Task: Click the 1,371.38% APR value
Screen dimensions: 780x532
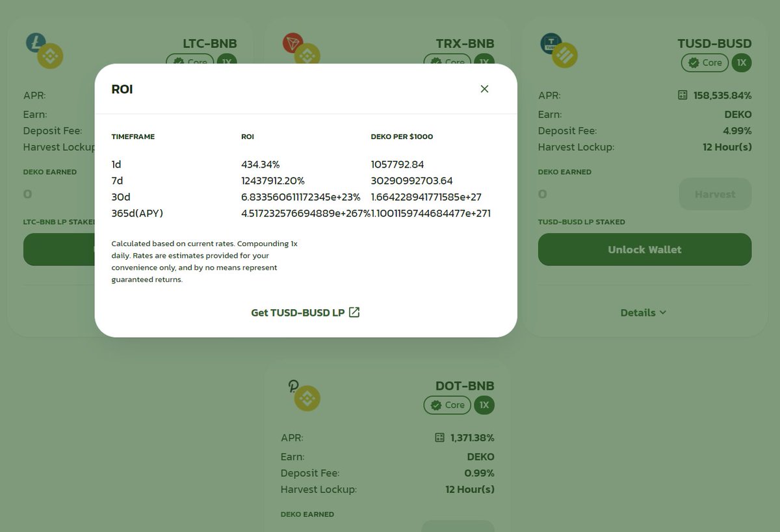Action: point(472,438)
